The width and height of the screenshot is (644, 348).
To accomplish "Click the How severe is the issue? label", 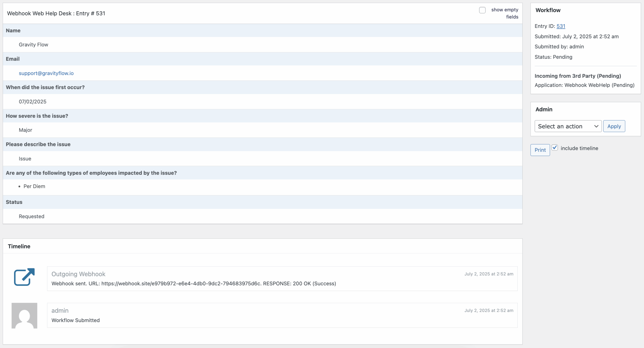I will tap(37, 116).
